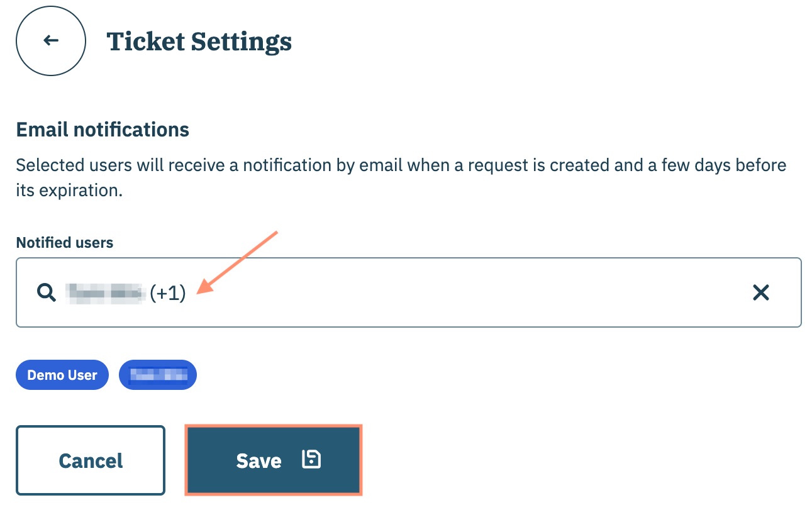Click the Email notifications heading

tap(103, 130)
